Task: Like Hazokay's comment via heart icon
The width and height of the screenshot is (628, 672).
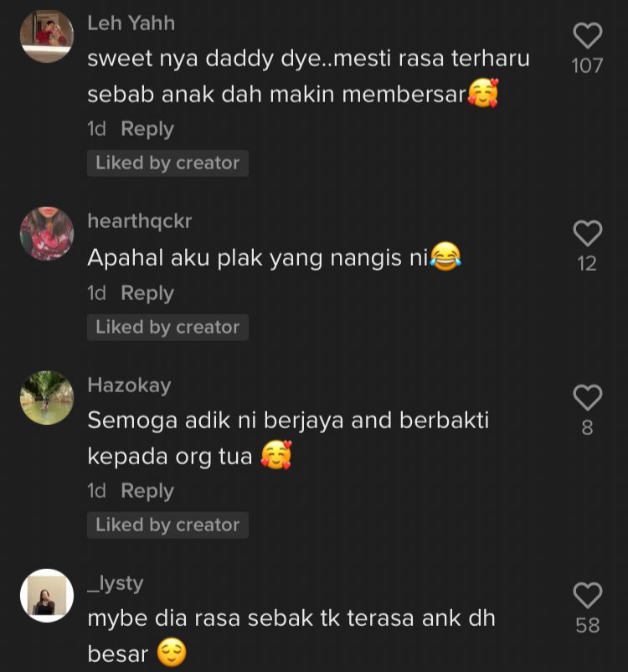Action: 587,397
